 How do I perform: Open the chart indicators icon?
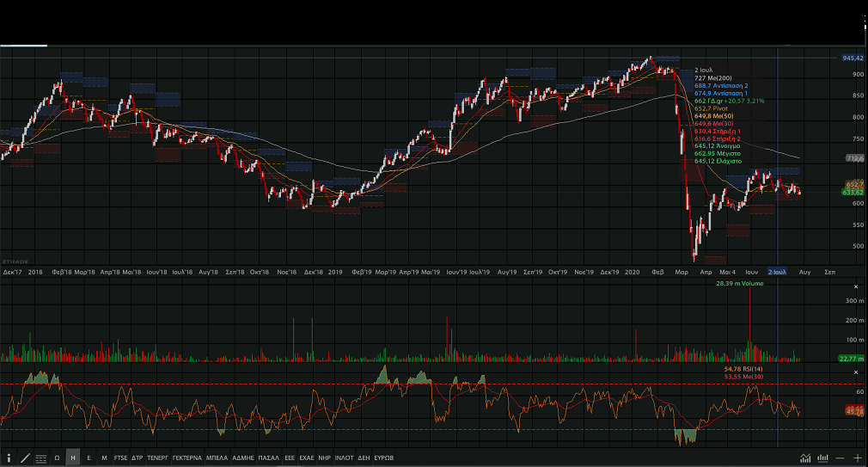click(805, 458)
